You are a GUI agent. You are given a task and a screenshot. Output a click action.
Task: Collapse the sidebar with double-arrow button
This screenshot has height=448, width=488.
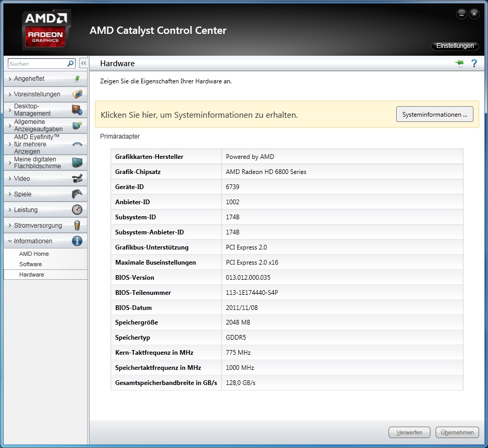83,63
